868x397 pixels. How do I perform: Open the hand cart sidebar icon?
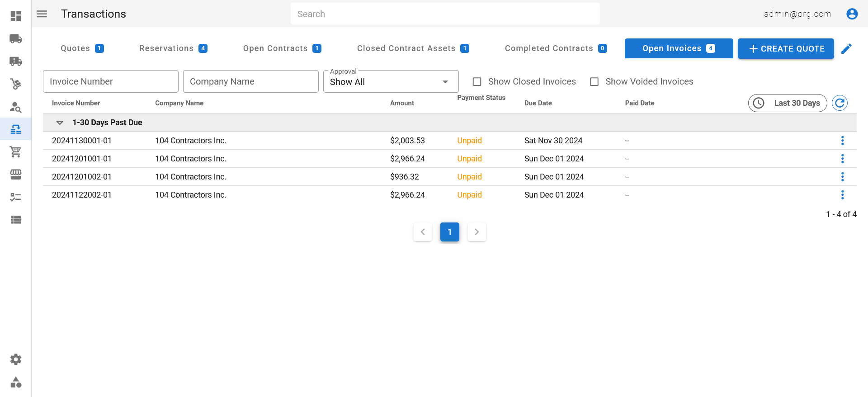pyautogui.click(x=16, y=84)
